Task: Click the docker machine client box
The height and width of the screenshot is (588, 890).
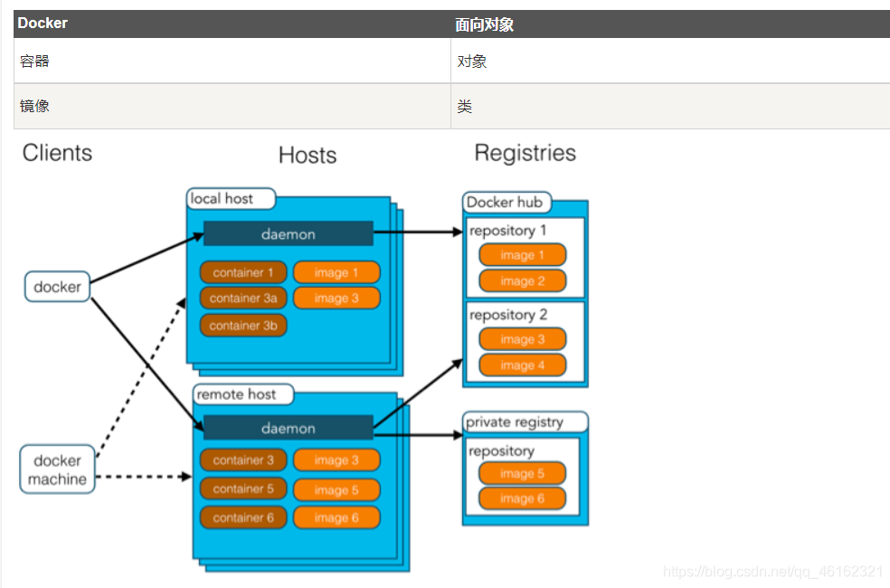Action: coord(57,469)
